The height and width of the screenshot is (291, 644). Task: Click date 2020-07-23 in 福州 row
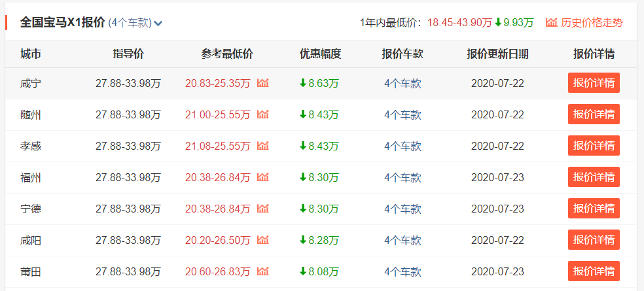(x=497, y=178)
